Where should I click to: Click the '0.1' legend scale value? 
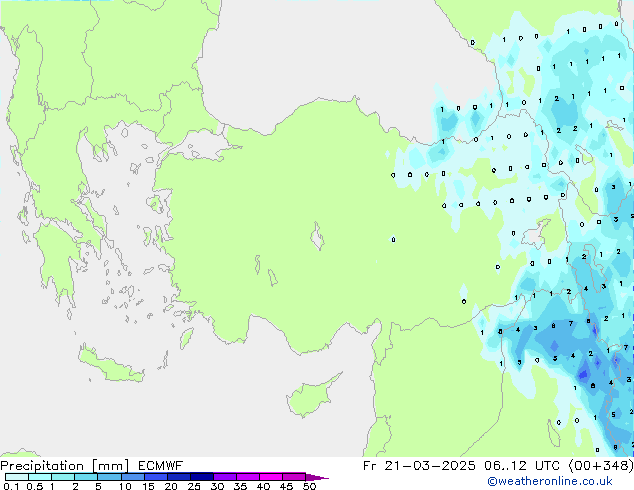(x=11, y=486)
